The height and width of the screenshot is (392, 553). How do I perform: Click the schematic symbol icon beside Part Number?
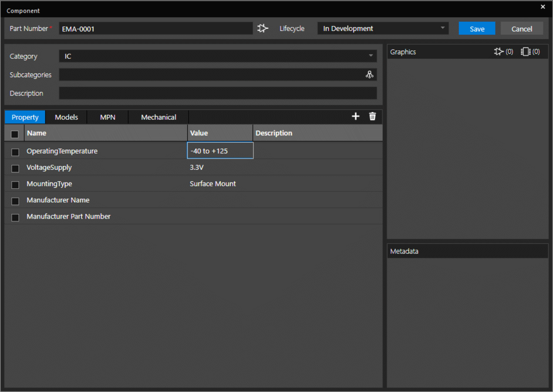[x=263, y=28]
